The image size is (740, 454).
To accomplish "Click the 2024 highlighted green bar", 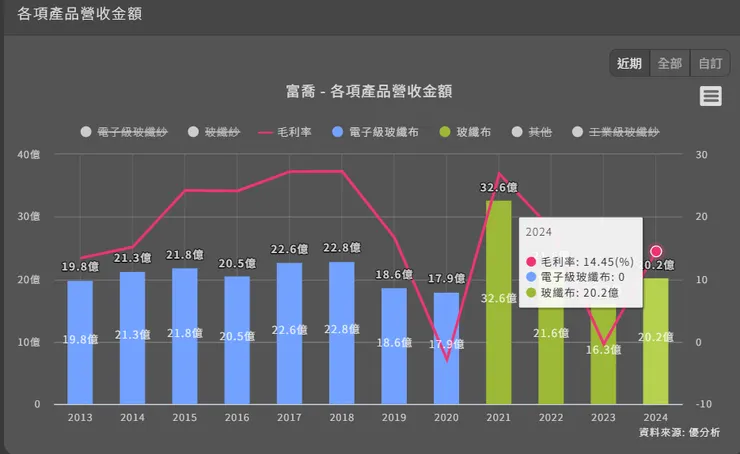I will click(656, 341).
